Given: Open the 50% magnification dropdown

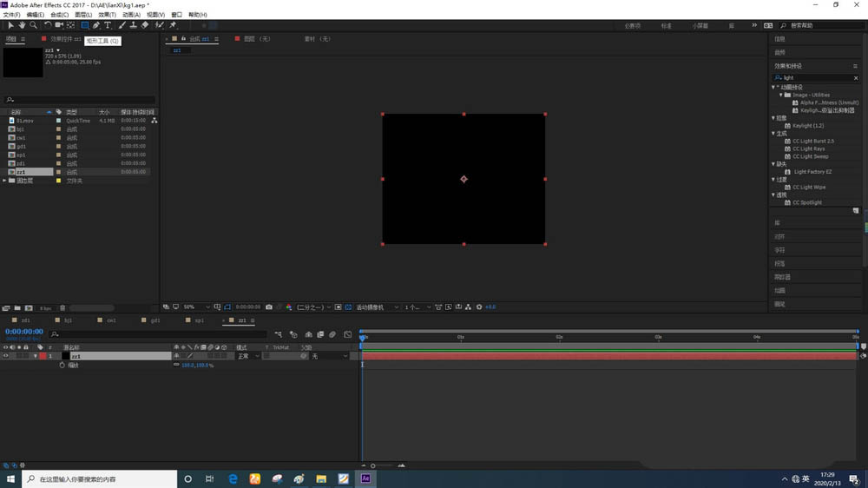Looking at the screenshot, I should pos(196,307).
